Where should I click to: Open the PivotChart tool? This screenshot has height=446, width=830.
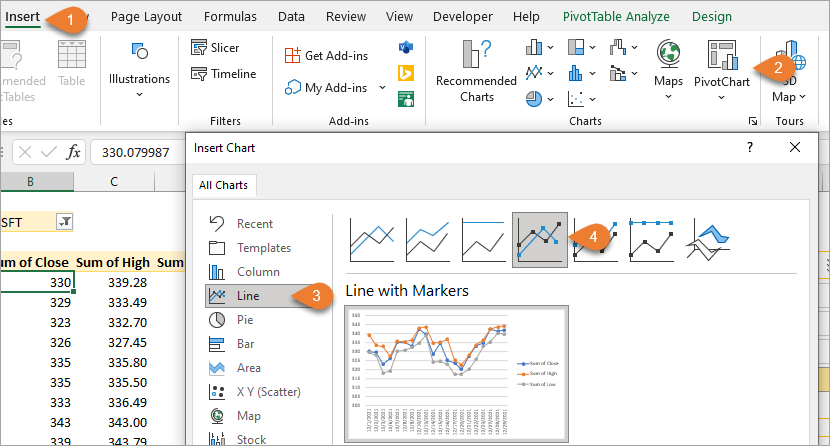721,66
